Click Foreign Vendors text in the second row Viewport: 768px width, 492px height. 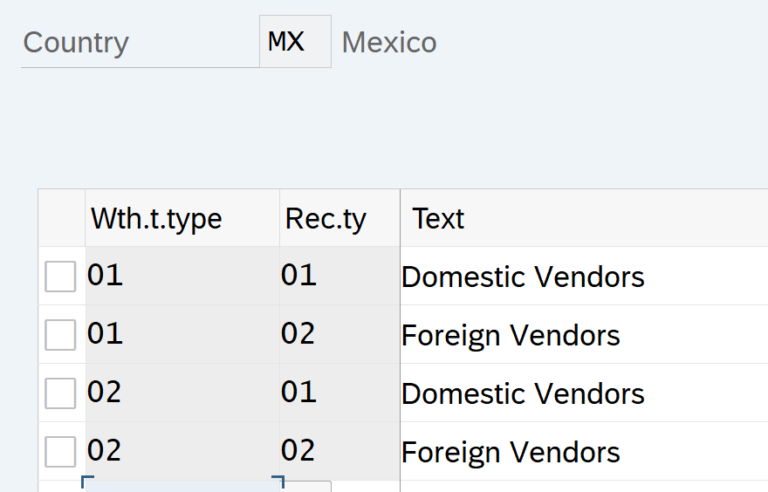[510, 334]
